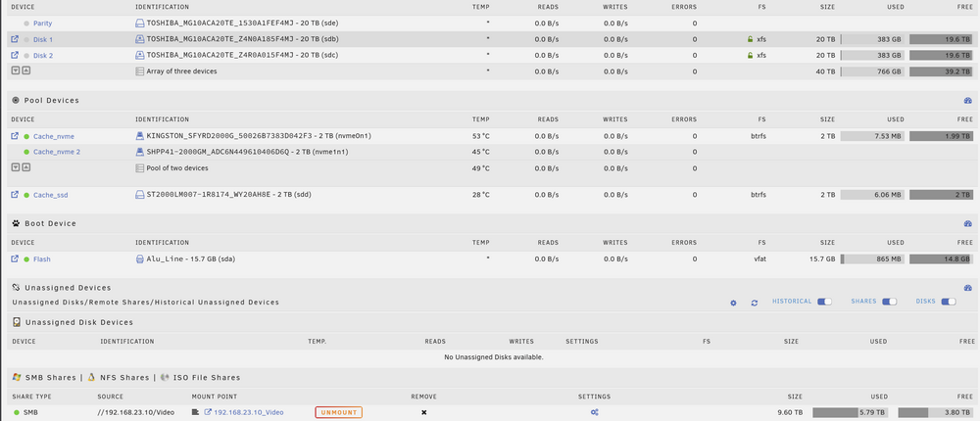
Task: Click the Flash used bar 865 MB
Action: (872, 258)
